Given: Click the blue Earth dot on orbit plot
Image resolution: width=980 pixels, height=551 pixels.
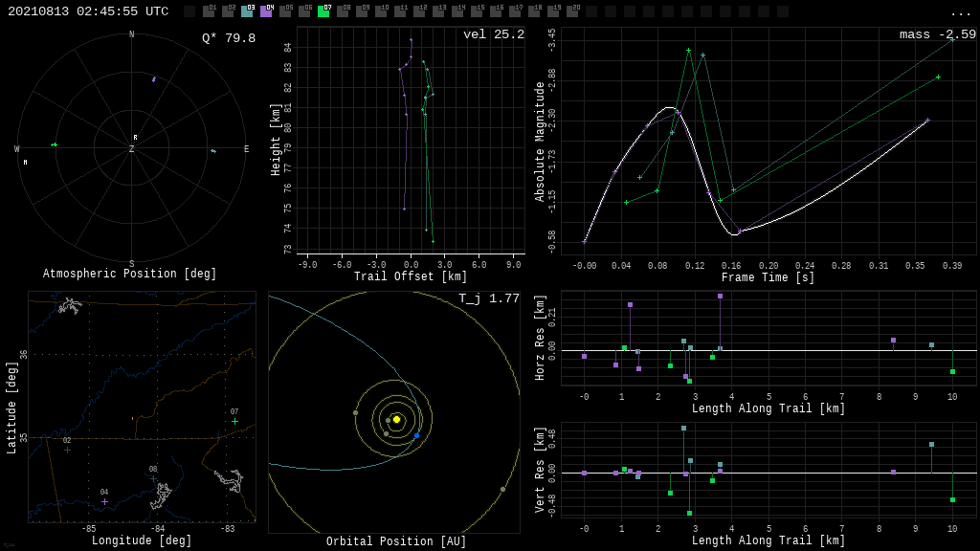Looking at the screenshot, I should tap(416, 435).
